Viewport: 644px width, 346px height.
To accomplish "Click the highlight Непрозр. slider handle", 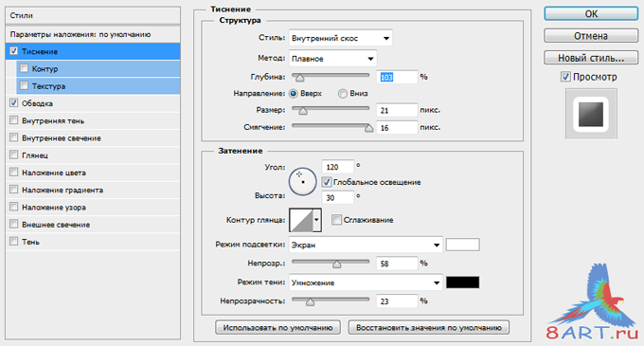I will tap(337, 264).
